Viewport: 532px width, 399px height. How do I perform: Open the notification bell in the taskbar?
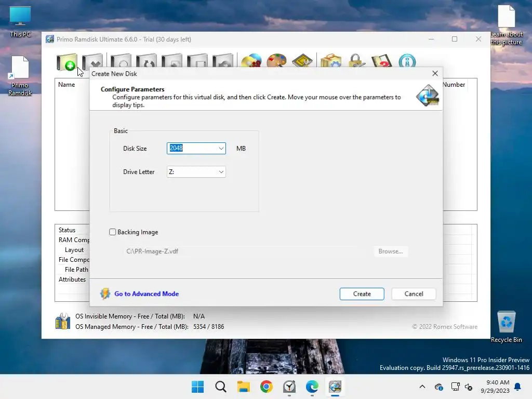click(x=518, y=387)
